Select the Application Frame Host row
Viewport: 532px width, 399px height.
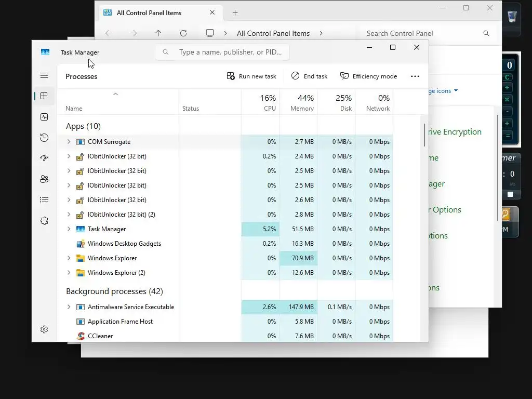[225, 322]
